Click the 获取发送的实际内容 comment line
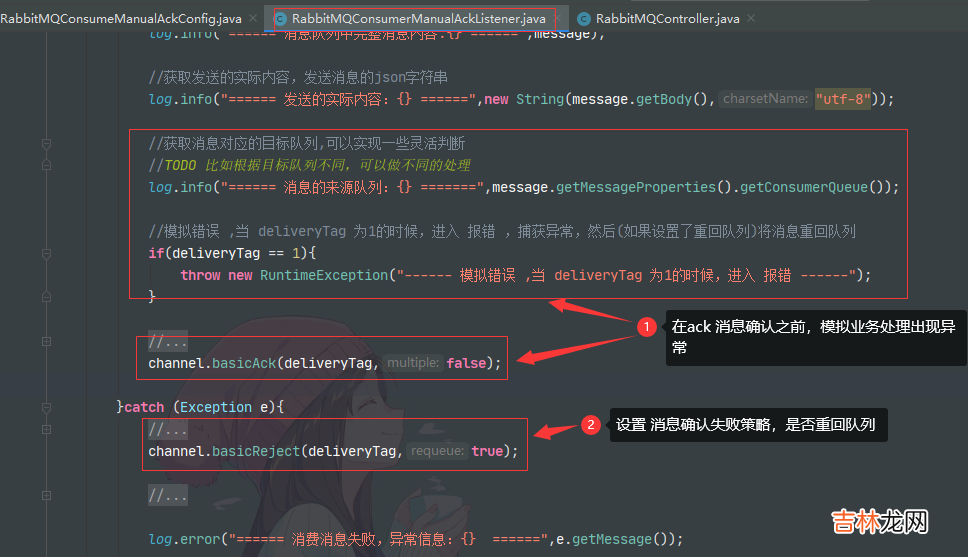968x557 pixels. [298, 77]
